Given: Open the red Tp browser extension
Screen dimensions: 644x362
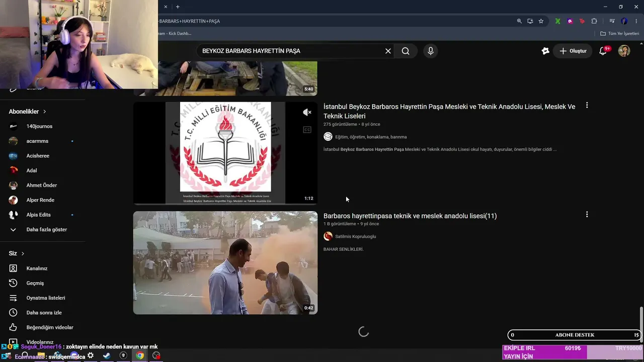Looking at the screenshot, I should coord(582,21).
